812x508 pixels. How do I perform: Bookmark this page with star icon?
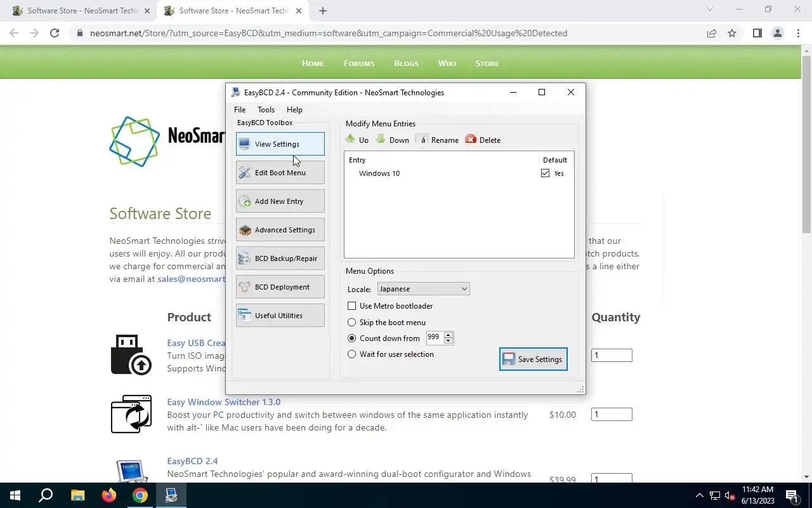click(x=732, y=33)
